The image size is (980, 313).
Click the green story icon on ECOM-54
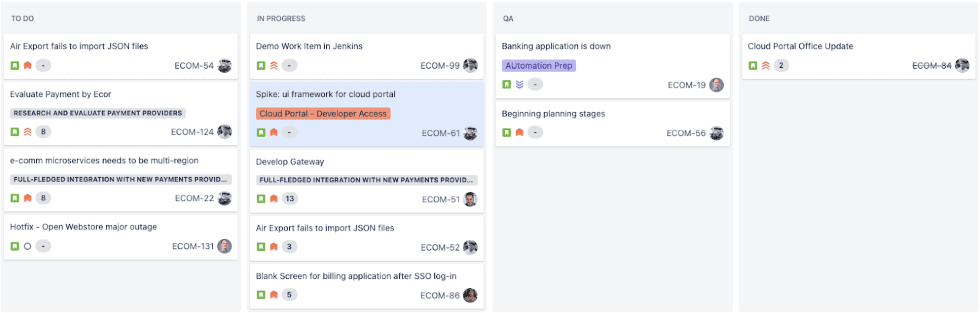[x=14, y=66]
